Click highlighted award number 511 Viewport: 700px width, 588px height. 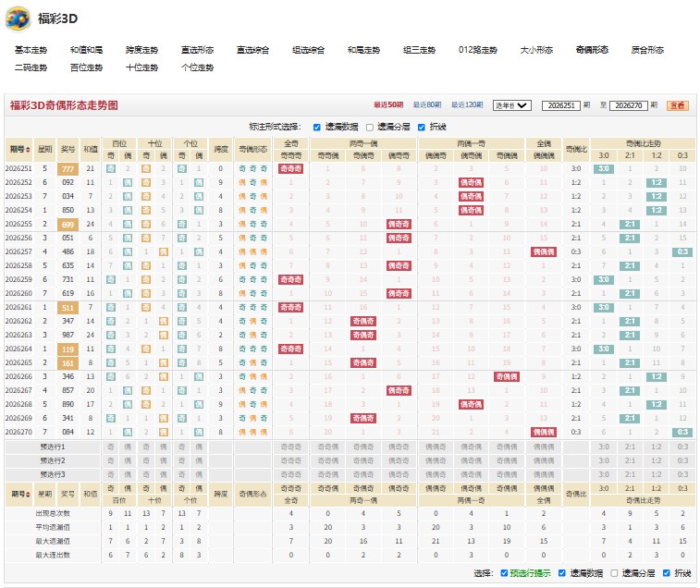pos(68,308)
